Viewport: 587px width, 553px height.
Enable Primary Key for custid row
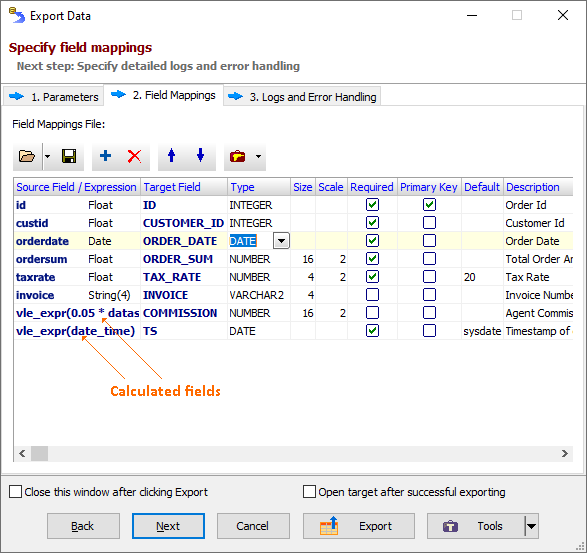click(429, 223)
